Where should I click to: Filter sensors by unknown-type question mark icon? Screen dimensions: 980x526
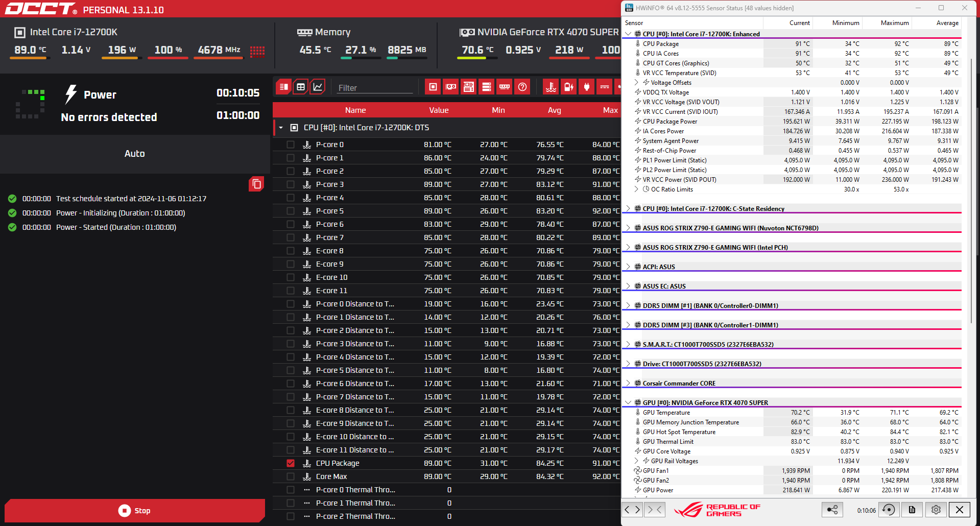click(522, 87)
